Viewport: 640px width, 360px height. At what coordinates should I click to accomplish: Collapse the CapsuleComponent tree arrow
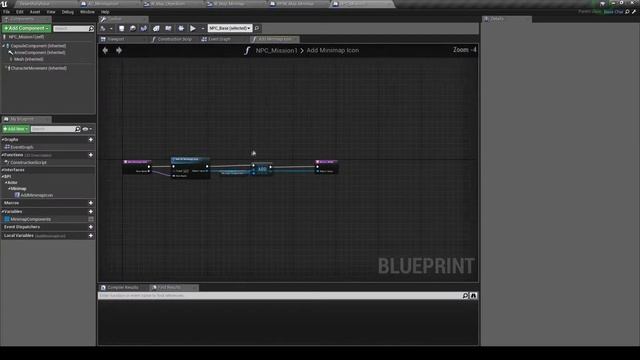click(4, 46)
